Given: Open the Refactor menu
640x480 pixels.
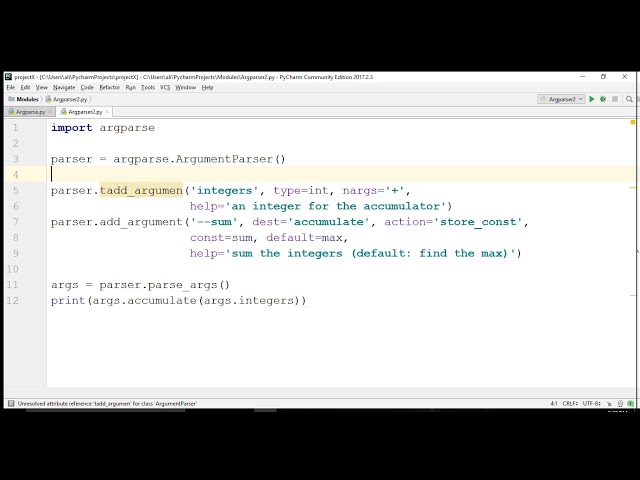Looking at the screenshot, I should coord(110,87).
